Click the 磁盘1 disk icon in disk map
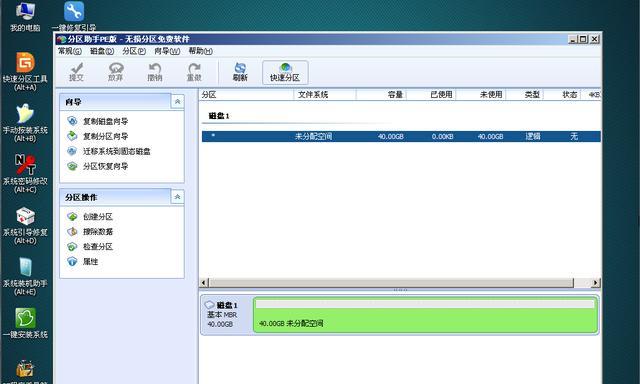This screenshot has height=384, width=640. coord(209,305)
